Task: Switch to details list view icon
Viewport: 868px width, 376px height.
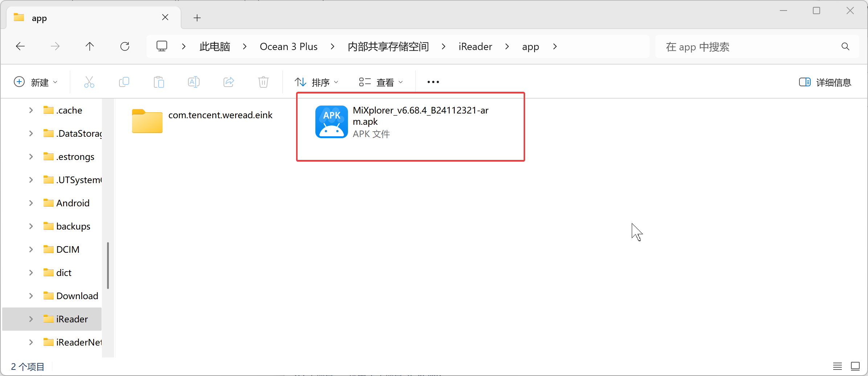Action: pyautogui.click(x=838, y=366)
